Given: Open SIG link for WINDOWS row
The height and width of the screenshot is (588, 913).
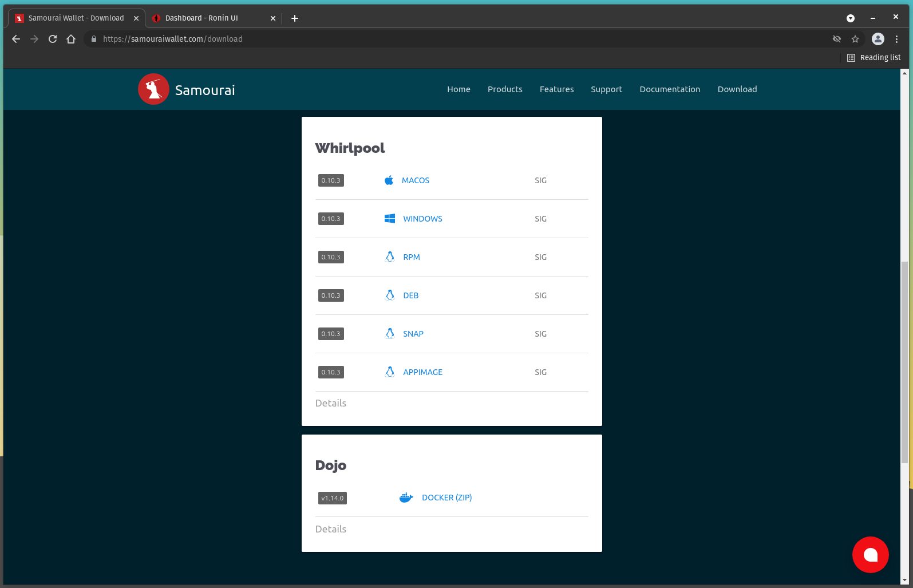Looking at the screenshot, I should [540, 219].
